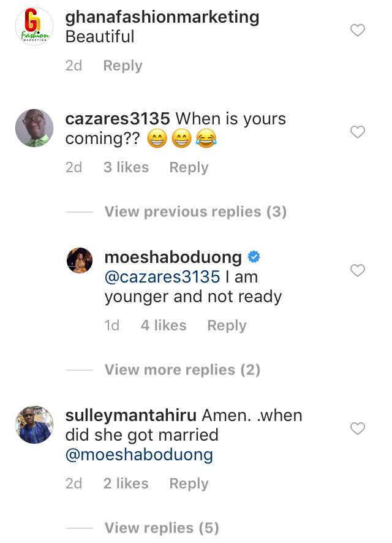392x543 pixels.
Task: Open ghanafashionmarketing profile picture
Action: (34, 26)
